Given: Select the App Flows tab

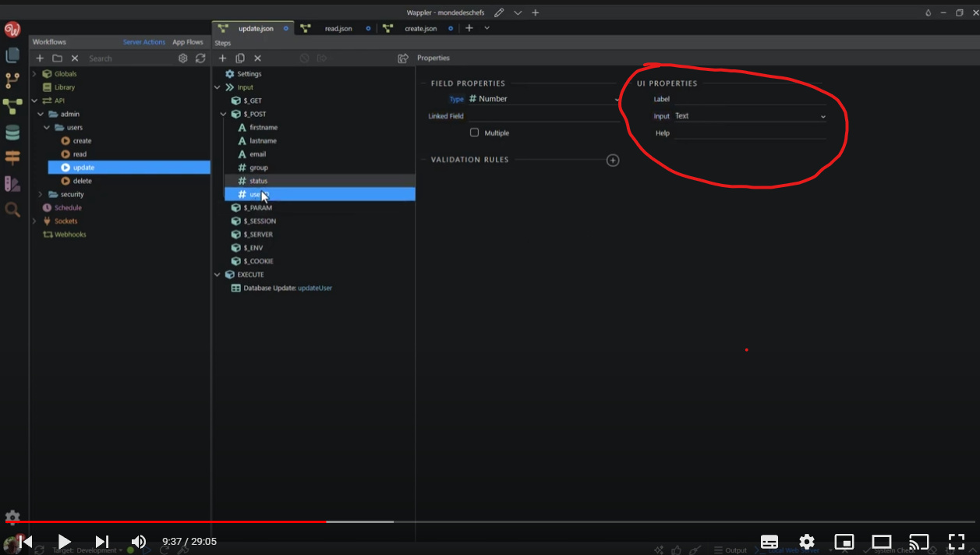Looking at the screenshot, I should pyautogui.click(x=188, y=42).
